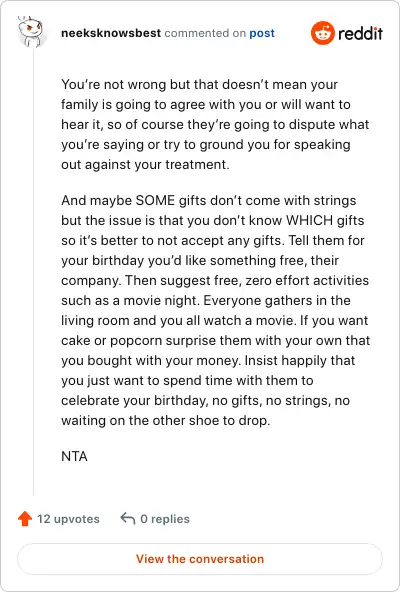Click the capitalized word "SOME" in the comment
The height and width of the screenshot is (592, 400).
155,200
